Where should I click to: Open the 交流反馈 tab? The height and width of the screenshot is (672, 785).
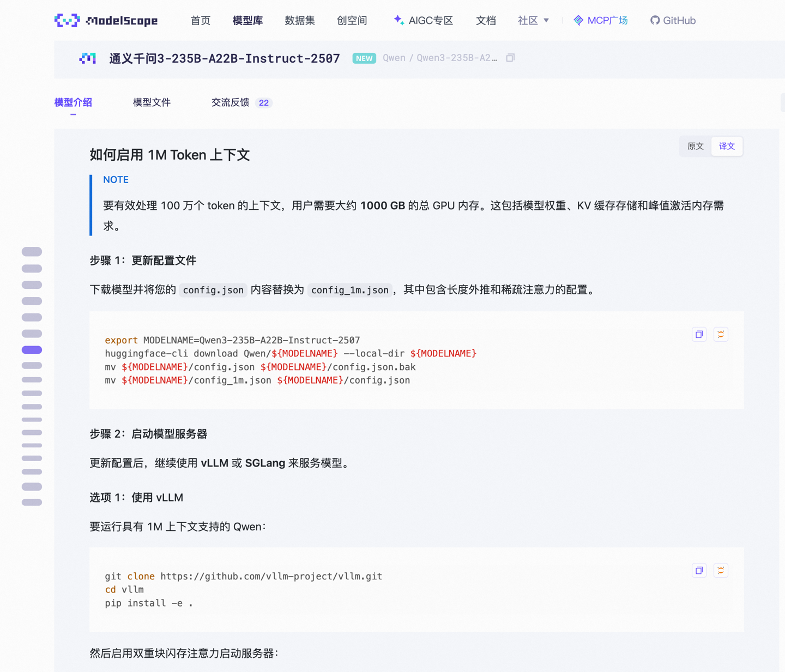(231, 102)
